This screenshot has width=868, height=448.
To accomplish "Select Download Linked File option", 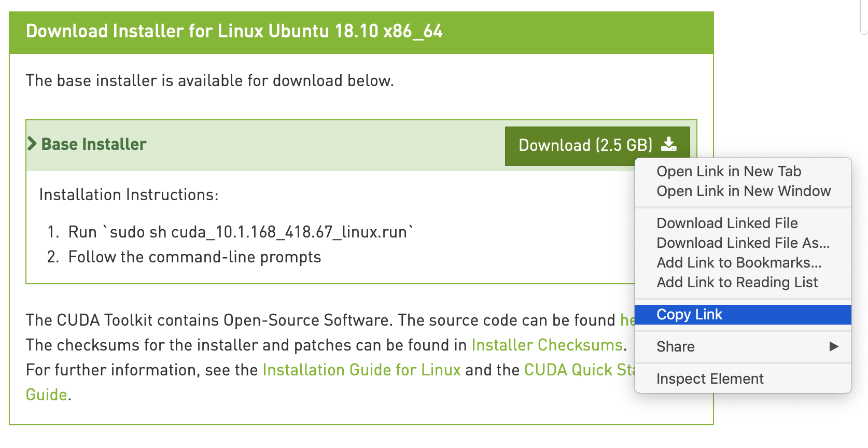I will (727, 223).
